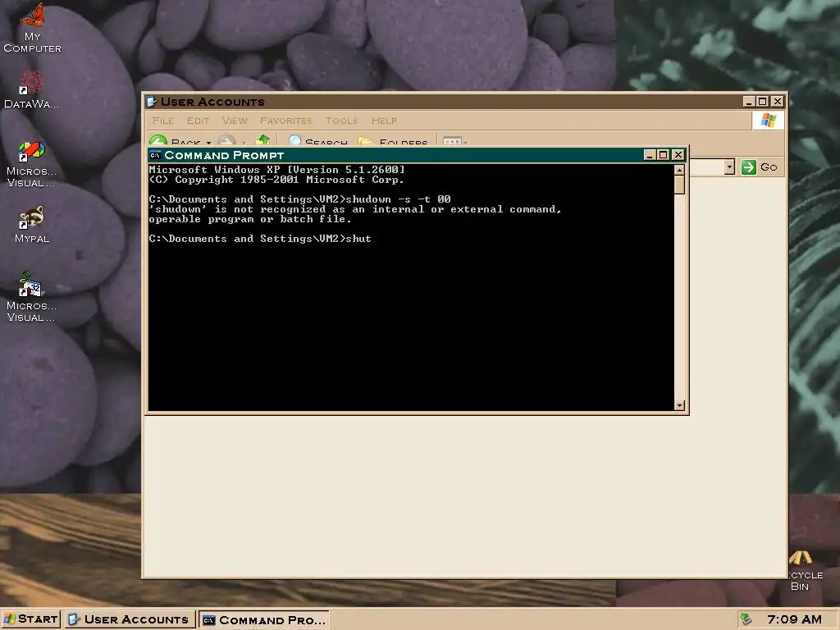Click the Command Prompt scrollbar thumb
Image resolution: width=840 pixels, height=630 pixels.
click(x=679, y=185)
